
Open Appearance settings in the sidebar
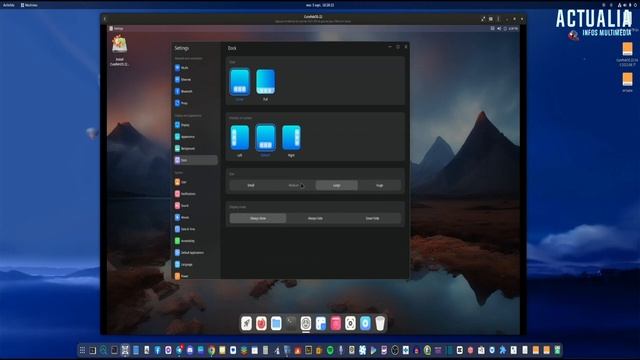pyautogui.click(x=195, y=137)
